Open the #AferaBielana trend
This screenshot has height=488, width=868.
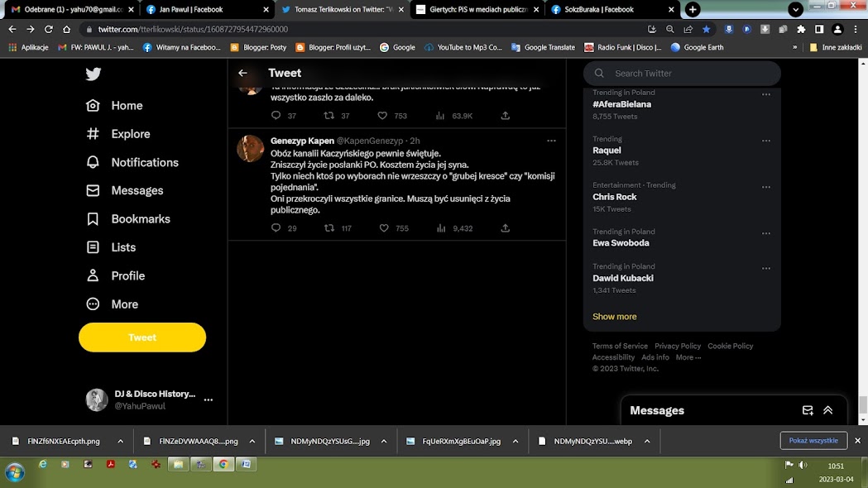click(621, 104)
